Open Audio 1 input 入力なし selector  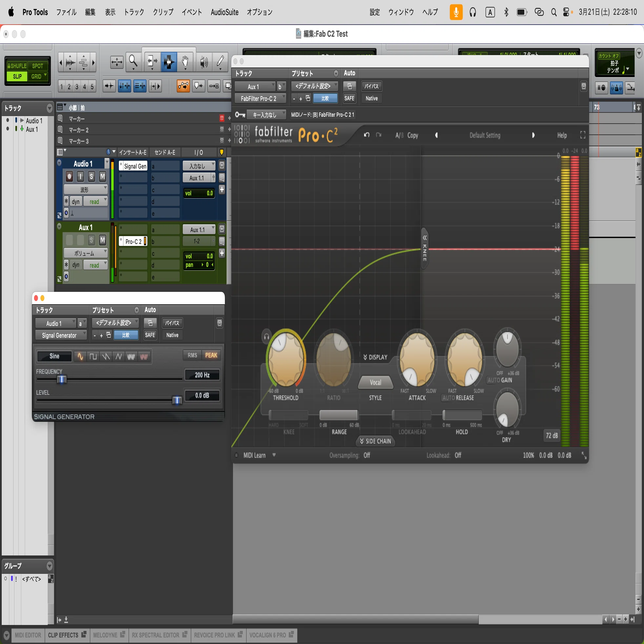coord(199,166)
